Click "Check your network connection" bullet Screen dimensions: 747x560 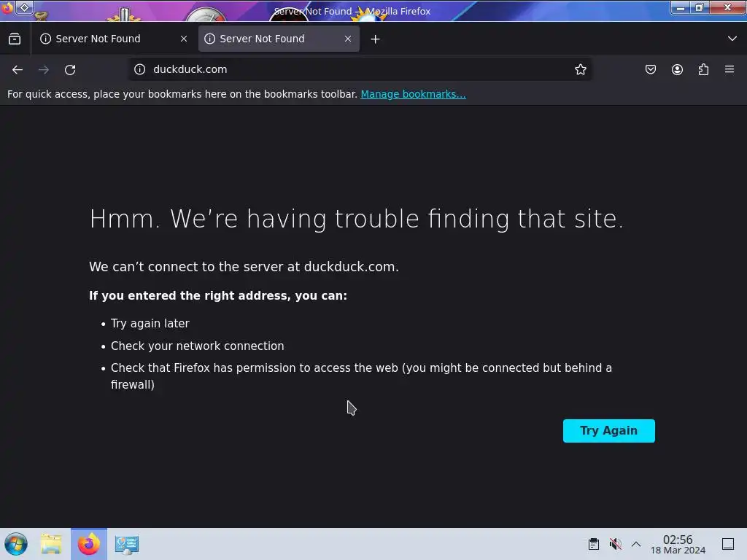197,346
